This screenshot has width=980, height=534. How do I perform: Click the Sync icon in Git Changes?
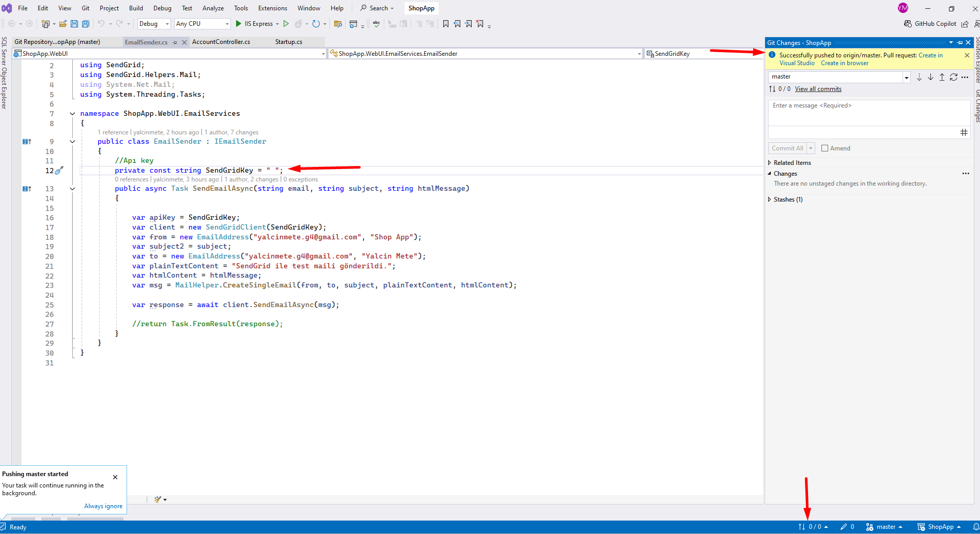(954, 77)
